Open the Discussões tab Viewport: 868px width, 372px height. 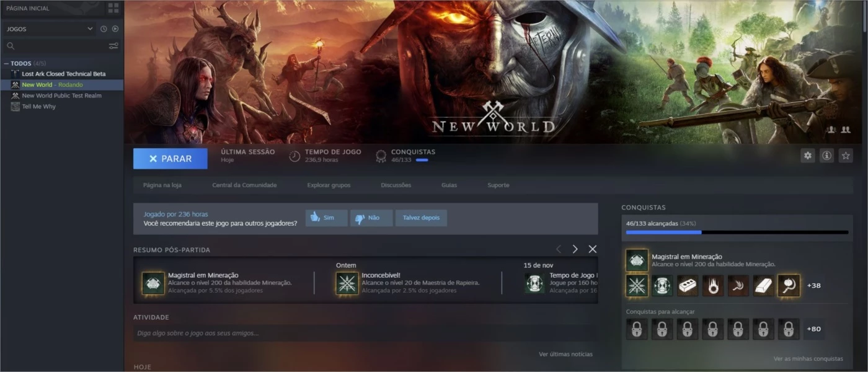pyautogui.click(x=396, y=185)
